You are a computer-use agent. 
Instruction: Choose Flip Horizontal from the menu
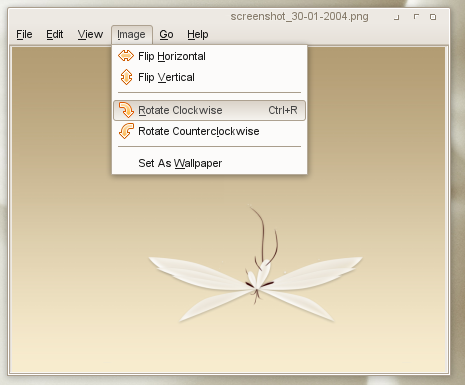point(209,56)
